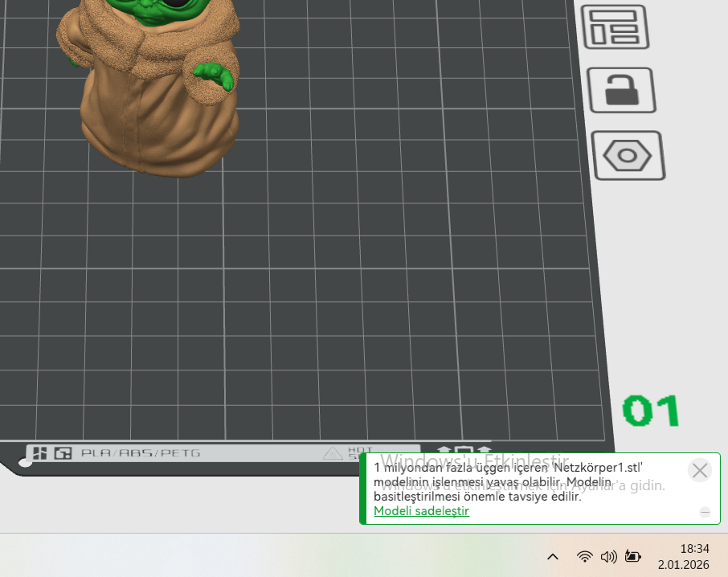Click the model's green hand
Viewport: 728px width, 577px height.
(x=215, y=75)
